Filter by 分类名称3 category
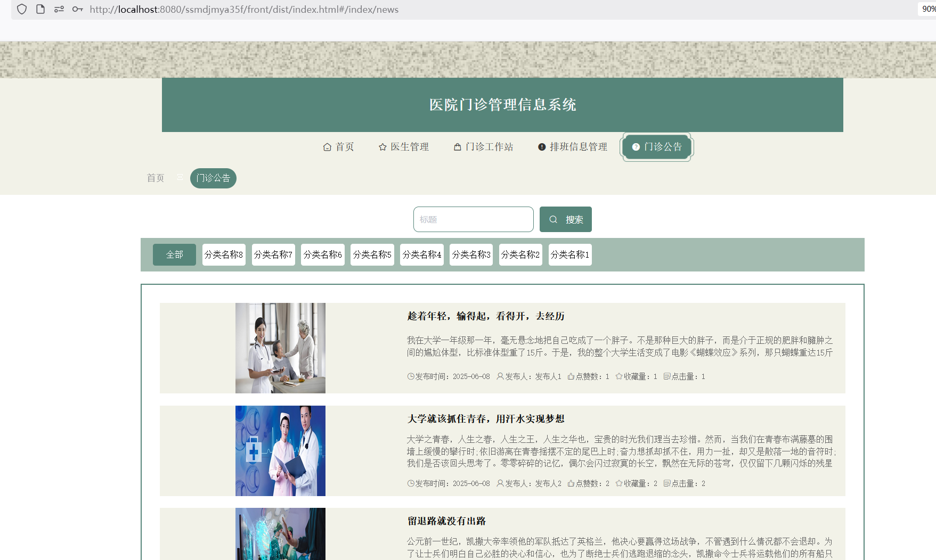936x560 pixels. [x=471, y=254]
